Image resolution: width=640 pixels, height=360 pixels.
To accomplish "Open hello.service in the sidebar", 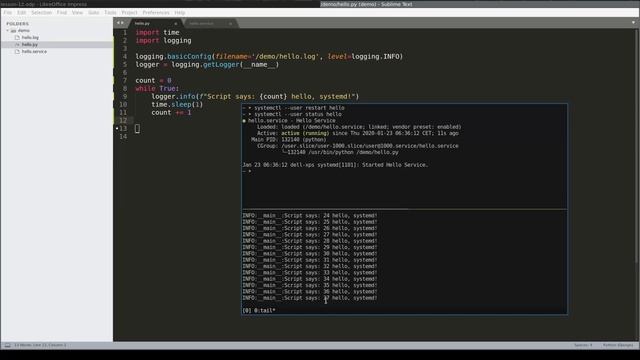I will click(34, 52).
